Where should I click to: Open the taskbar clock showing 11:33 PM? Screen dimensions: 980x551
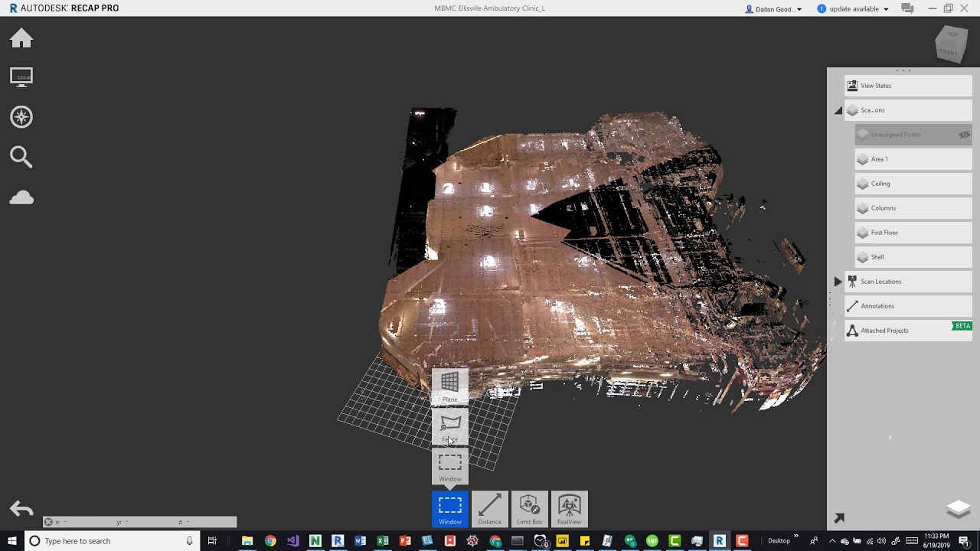pos(936,541)
